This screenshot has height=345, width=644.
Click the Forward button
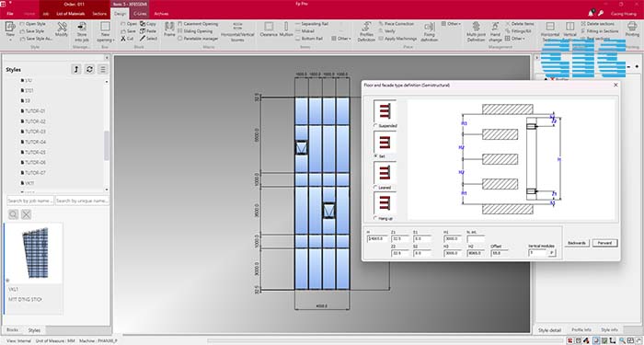point(604,243)
